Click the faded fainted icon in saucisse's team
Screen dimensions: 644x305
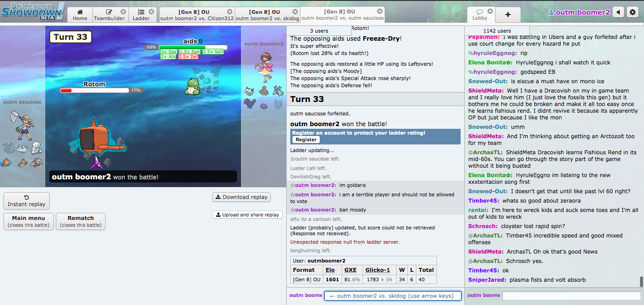tap(8, 148)
